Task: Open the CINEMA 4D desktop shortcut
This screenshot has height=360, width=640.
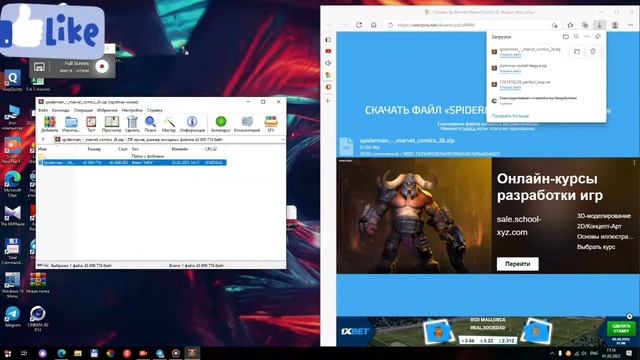Action: pyautogui.click(x=38, y=318)
